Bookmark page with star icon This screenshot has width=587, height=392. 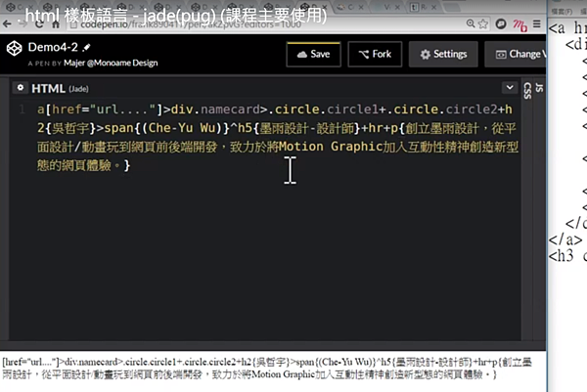[483, 23]
